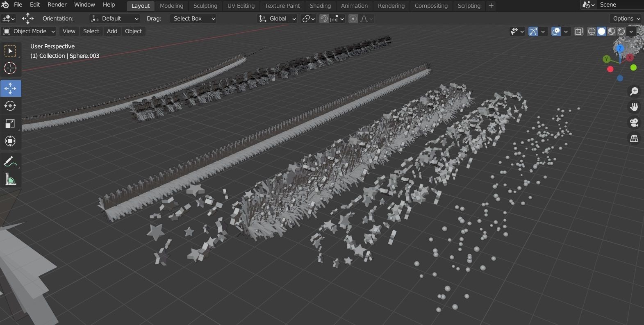Click the zoom view magnifier icon

pyautogui.click(x=634, y=91)
